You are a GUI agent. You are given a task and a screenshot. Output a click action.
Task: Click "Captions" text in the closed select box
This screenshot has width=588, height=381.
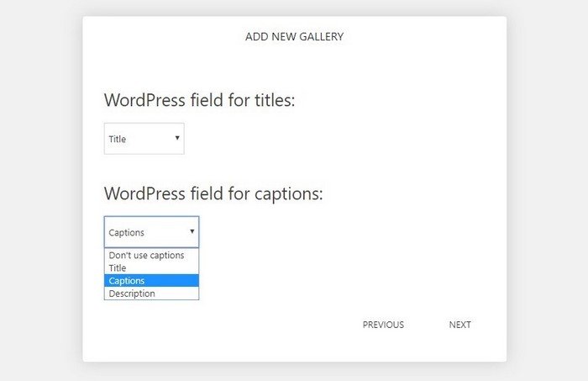(x=126, y=232)
